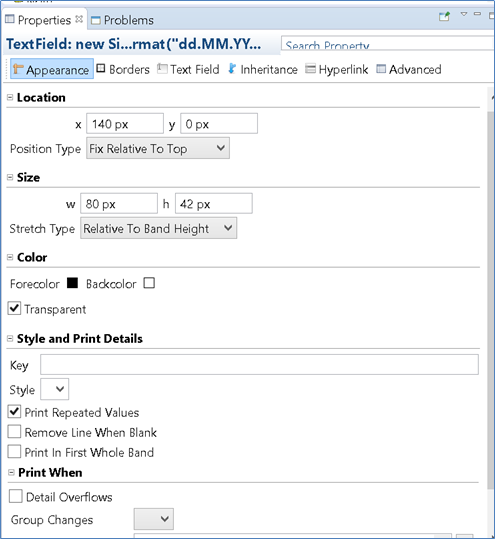The image size is (495, 539).
Task: Click the pin-to-selection toolbar icon
Action: tap(444, 16)
